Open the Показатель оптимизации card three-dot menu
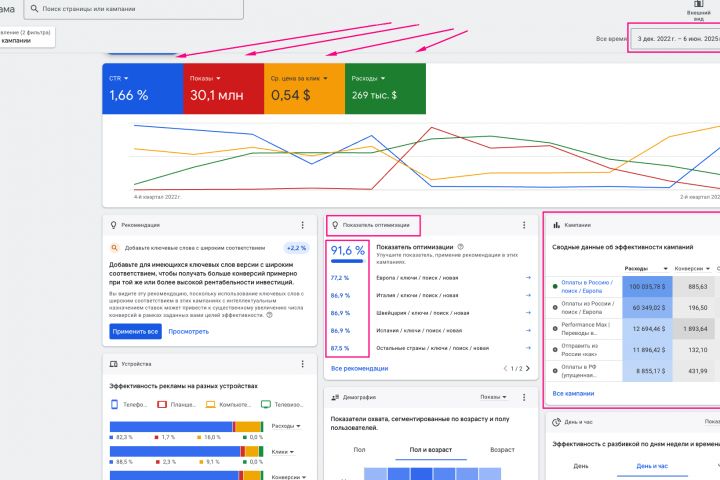Viewport: 720px width, 480px height. (524, 225)
